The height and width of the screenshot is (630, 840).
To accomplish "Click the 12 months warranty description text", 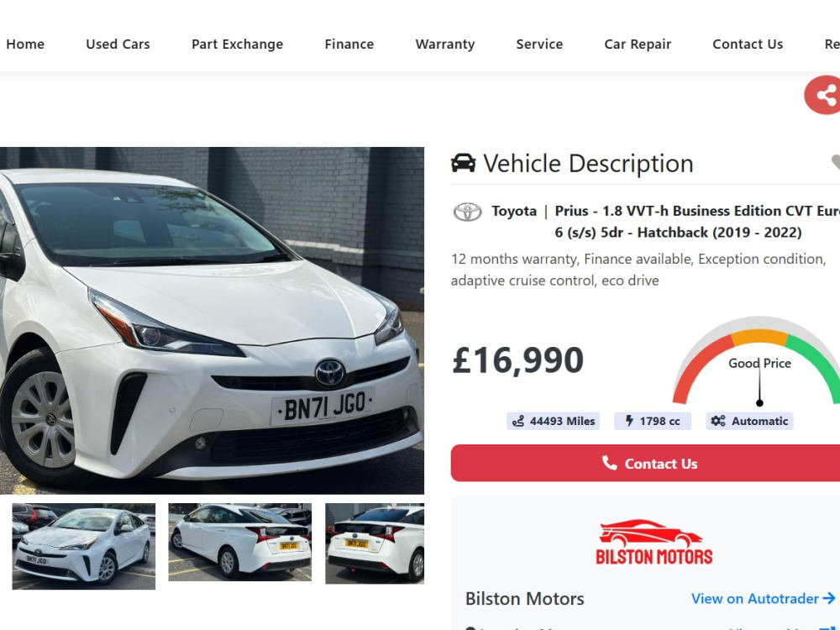I will coord(638,270).
